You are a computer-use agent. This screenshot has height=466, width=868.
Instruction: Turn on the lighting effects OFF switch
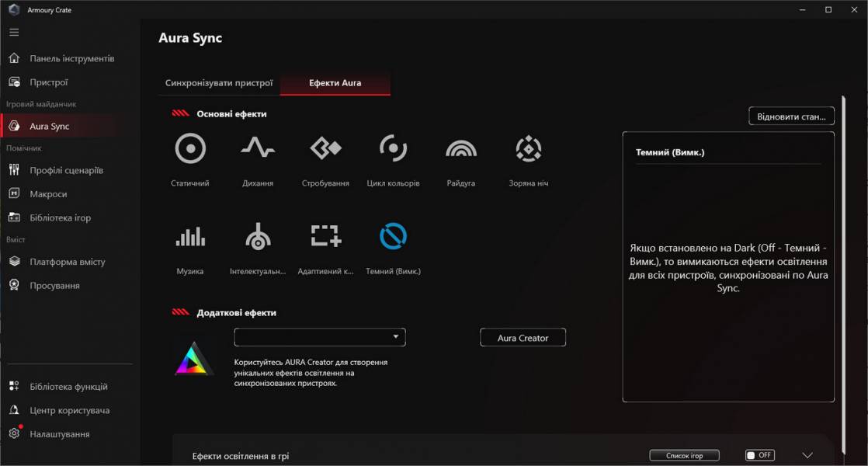(x=759, y=455)
